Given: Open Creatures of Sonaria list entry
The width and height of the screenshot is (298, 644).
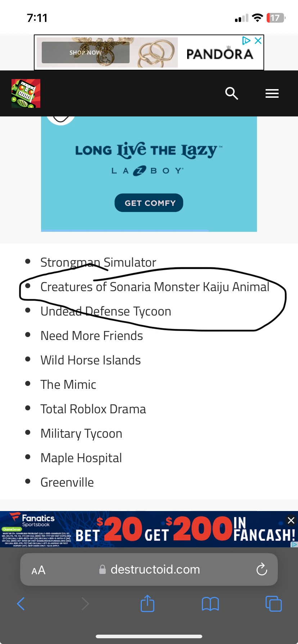Looking at the screenshot, I should tap(155, 287).
